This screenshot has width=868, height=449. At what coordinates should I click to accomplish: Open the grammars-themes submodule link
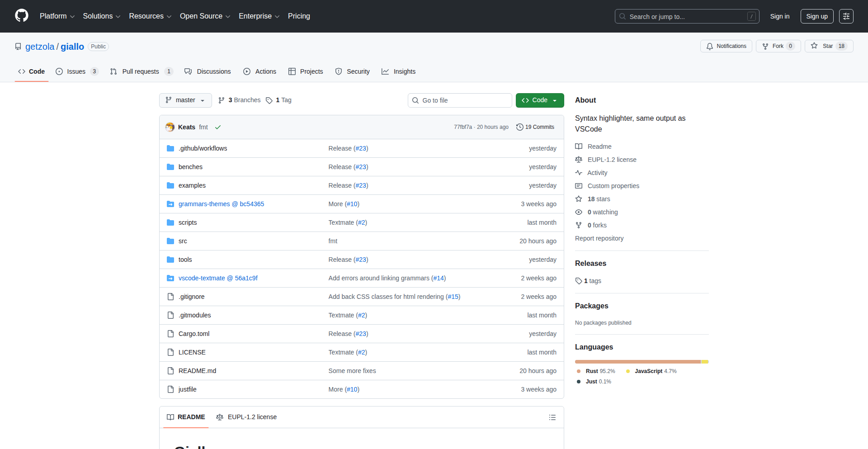(221, 204)
